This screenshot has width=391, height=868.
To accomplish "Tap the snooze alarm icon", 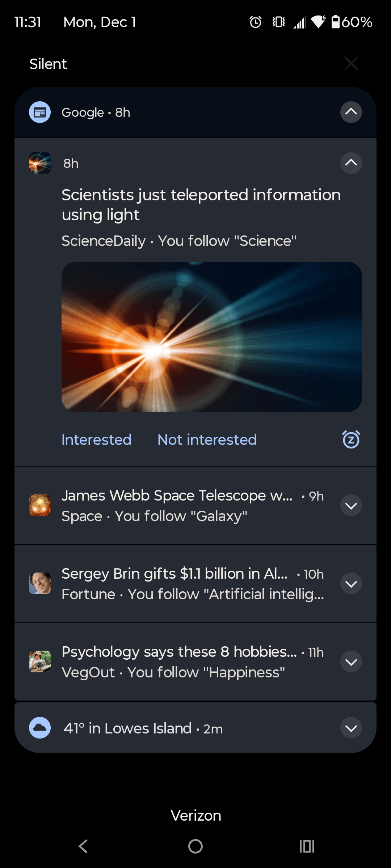I will 351,439.
